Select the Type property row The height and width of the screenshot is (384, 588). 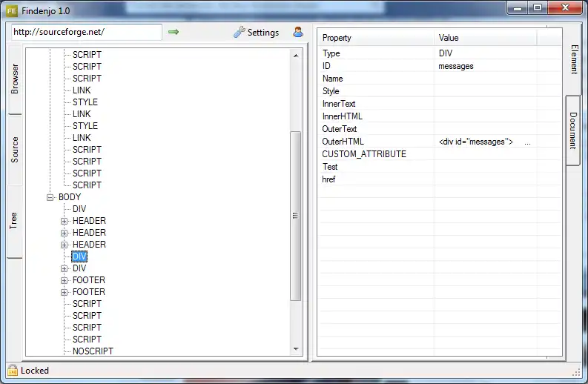(440, 53)
